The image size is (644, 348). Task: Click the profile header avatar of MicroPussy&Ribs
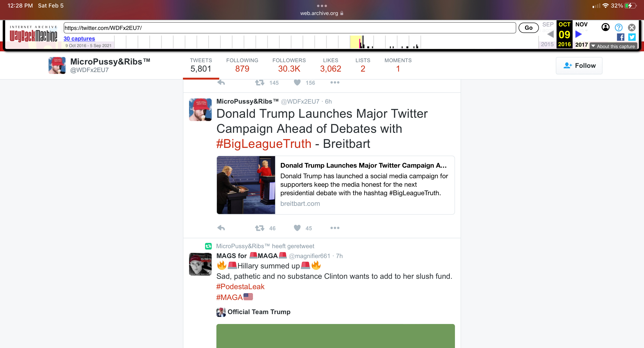(x=57, y=65)
